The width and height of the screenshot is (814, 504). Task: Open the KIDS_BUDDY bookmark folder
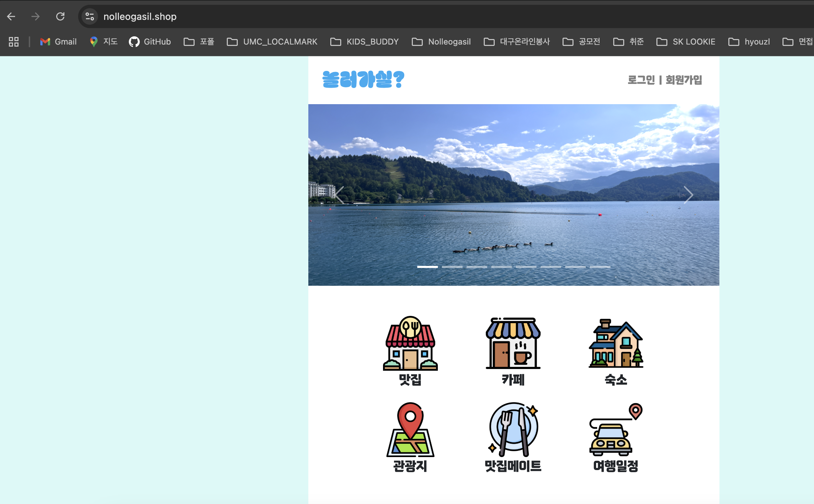pyautogui.click(x=365, y=42)
